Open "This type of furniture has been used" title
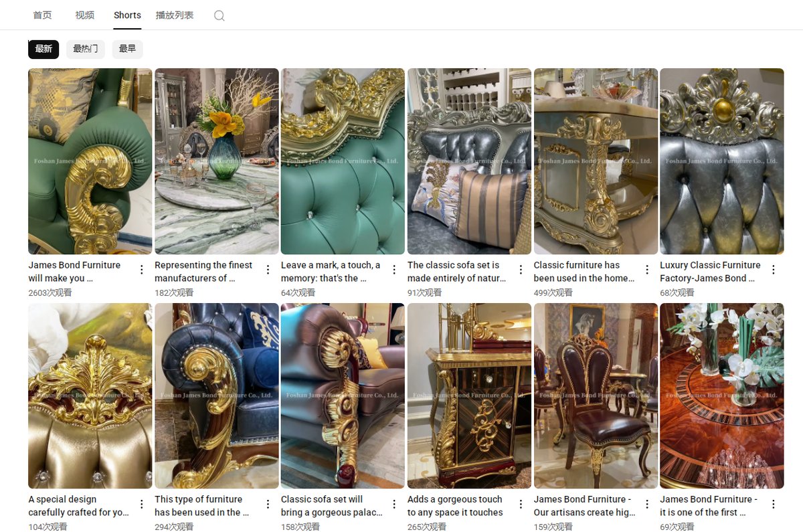 201,506
